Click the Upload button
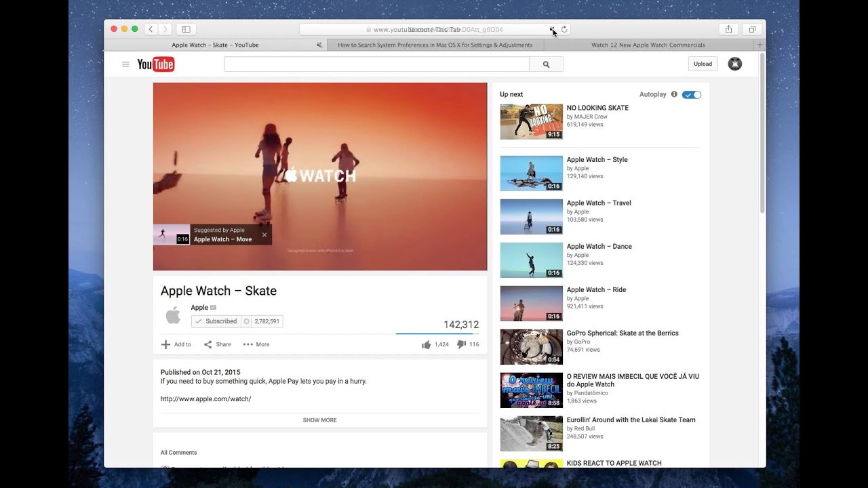Screen dimensions: 868x488 coord(703,64)
